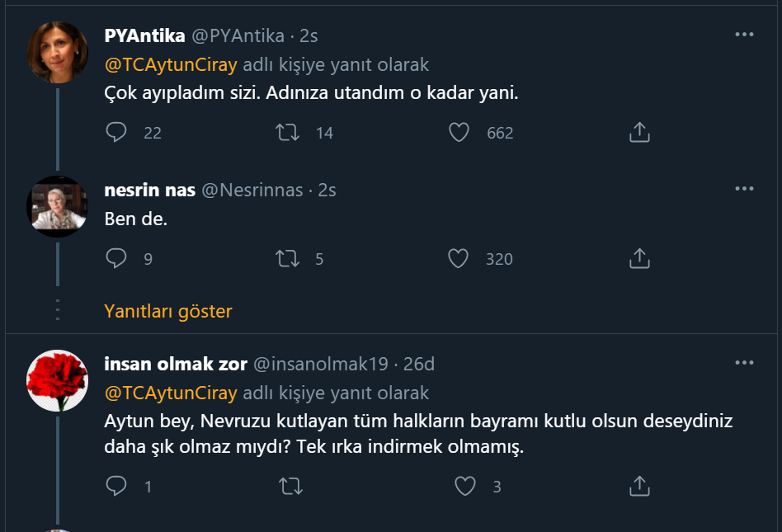This screenshot has width=782, height=532.
Task: Reply to insan olmak zor's tweet
Action: coord(116,487)
